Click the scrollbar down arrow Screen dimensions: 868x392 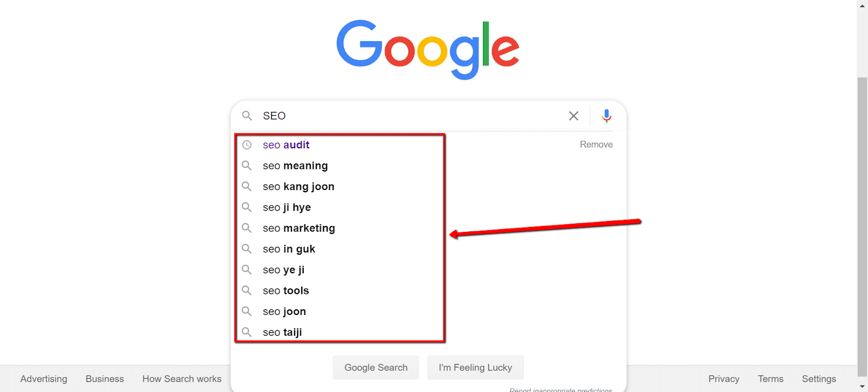tap(862, 386)
